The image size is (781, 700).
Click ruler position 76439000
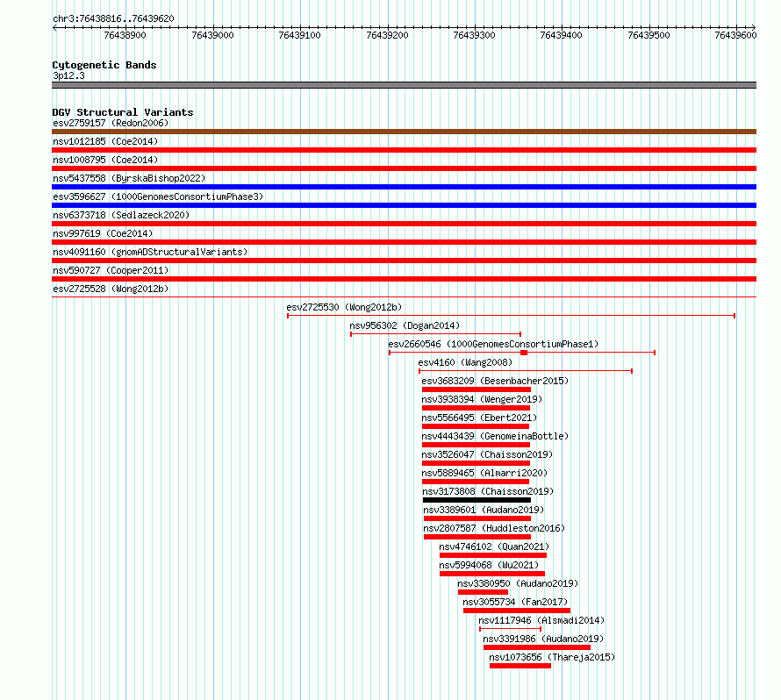[x=212, y=35]
